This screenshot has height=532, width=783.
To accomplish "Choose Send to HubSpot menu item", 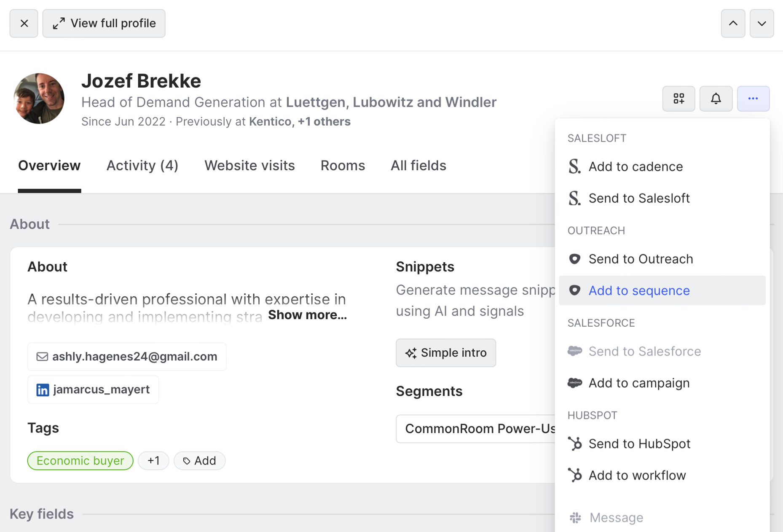I will coord(662,443).
